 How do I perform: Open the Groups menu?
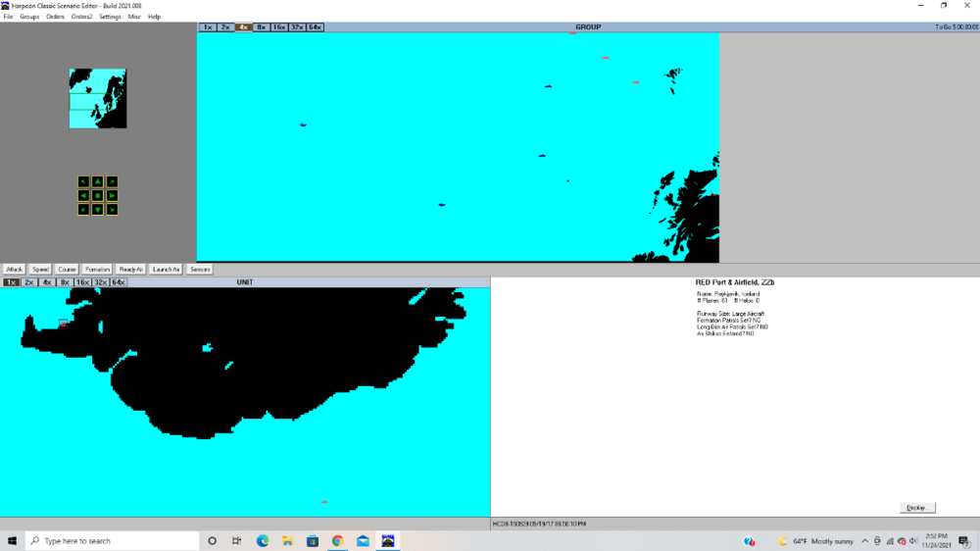29,17
